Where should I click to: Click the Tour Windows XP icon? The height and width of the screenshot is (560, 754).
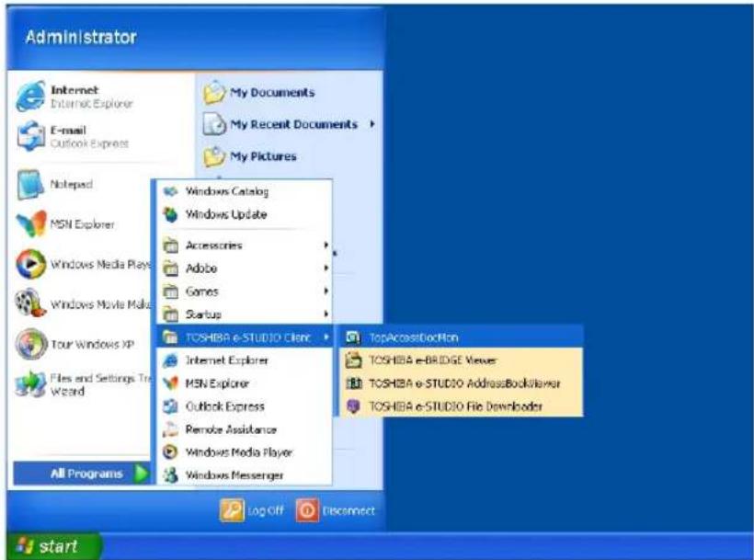(x=30, y=344)
